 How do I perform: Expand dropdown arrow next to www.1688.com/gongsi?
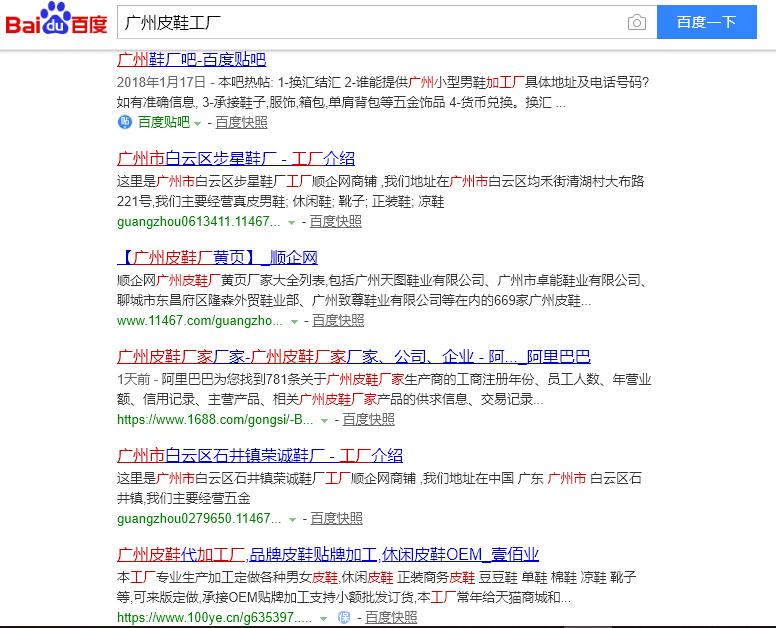pyautogui.click(x=324, y=421)
